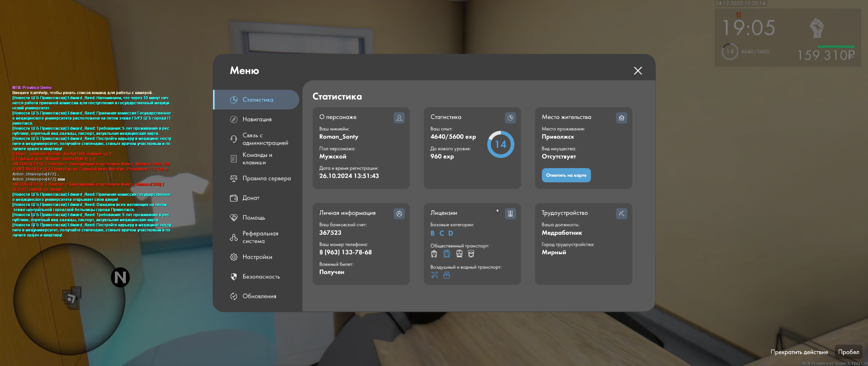
Task: Click the hammer icon in Трудоустройство card
Action: [x=622, y=214]
